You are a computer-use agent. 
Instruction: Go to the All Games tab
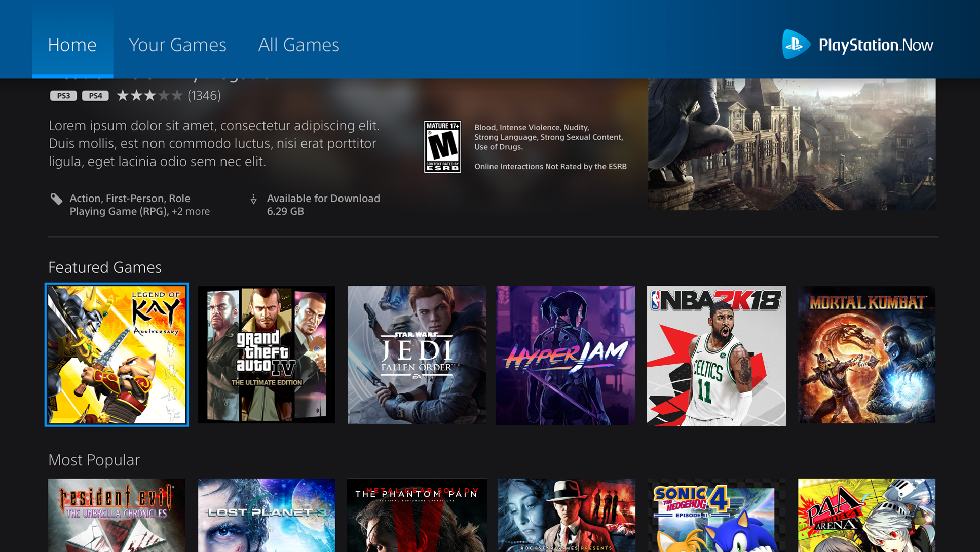[298, 45]
